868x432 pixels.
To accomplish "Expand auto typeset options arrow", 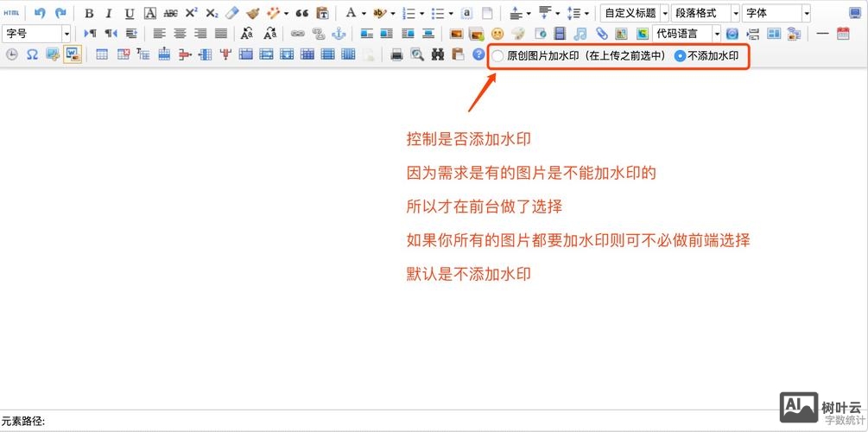I will [x=286, y=13].
